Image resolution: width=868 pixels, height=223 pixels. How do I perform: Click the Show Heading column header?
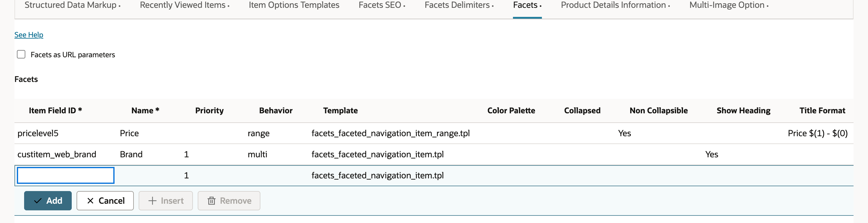(743, 111)
